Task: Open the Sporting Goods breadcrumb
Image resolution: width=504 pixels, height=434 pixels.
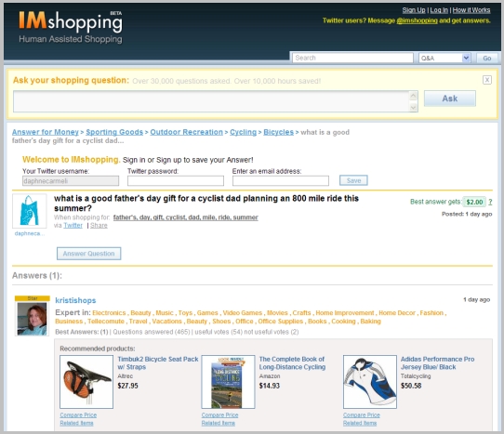Action: tap(114, 132)
